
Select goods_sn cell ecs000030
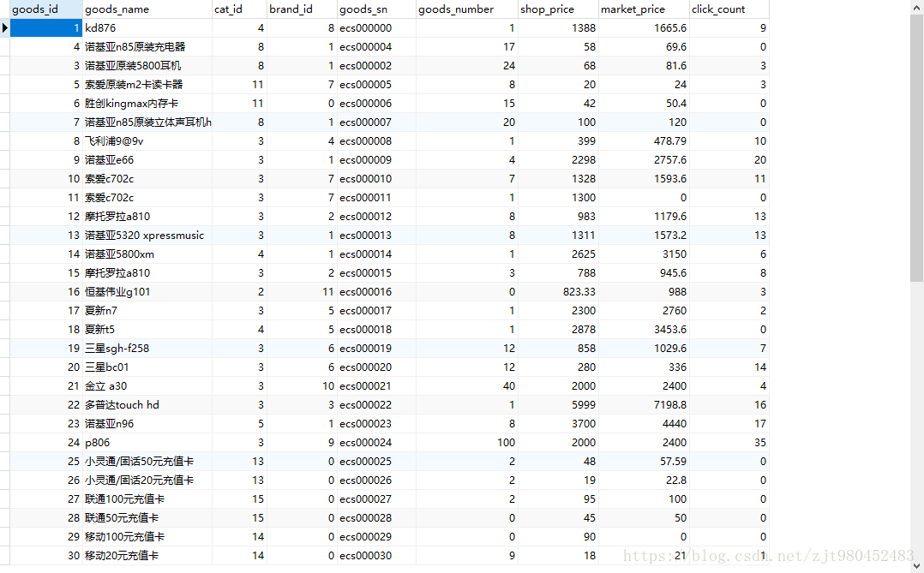point(376,555)
